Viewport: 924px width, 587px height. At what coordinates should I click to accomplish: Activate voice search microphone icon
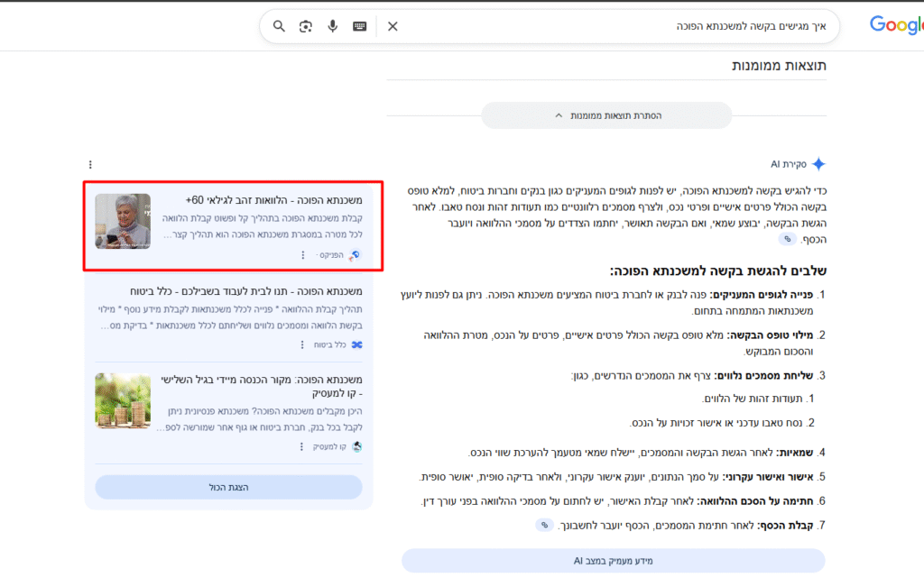click(333, 26)
